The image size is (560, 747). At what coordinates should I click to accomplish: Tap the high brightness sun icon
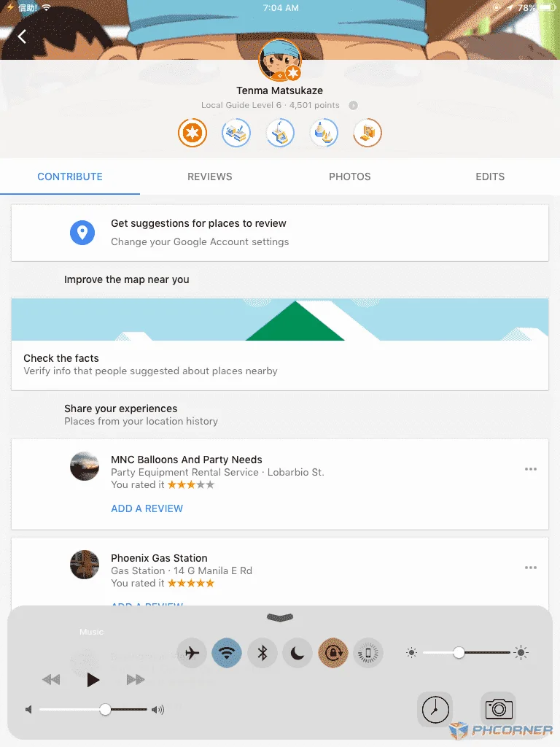[x=521, y=653]
